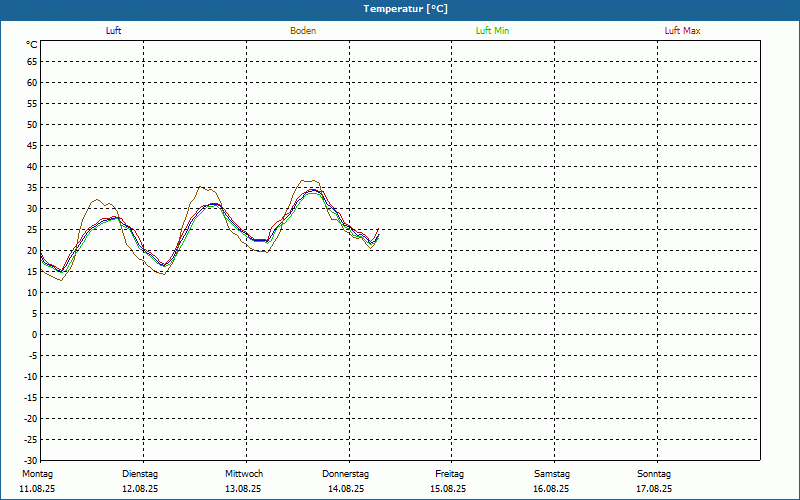Click the Luft legend label
The image size is (800, 500).
coord(113,31)
